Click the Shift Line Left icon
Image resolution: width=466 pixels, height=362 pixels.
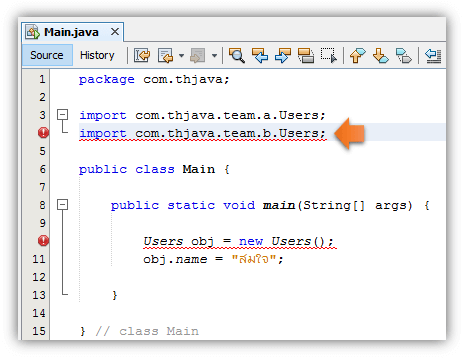[433, 55]
